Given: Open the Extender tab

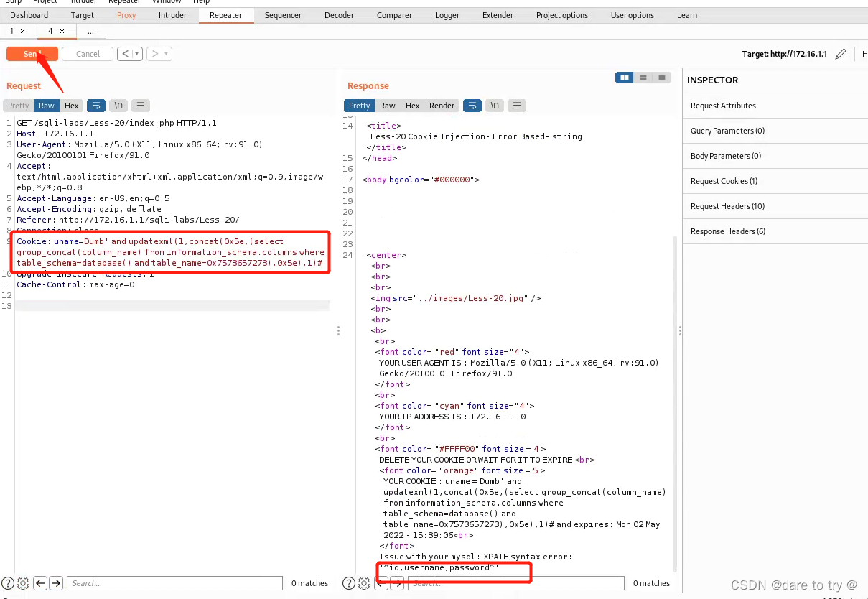Looking at the screenshot, I should pos(498,15).
